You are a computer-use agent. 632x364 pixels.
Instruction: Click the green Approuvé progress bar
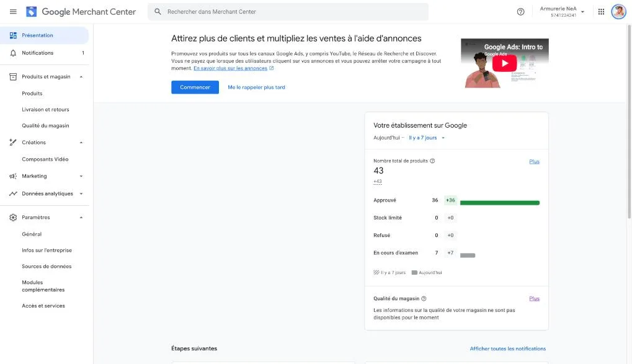pyautogui.click(x=500, y=203)
